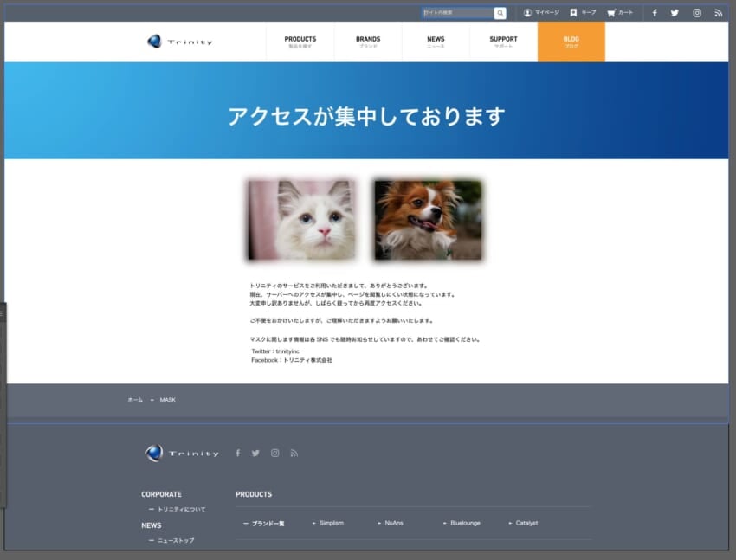Open the PRODUCTS navigation menu
Image resolution: width=736 pixels, height=560 pixels.
tap(300, 42)
